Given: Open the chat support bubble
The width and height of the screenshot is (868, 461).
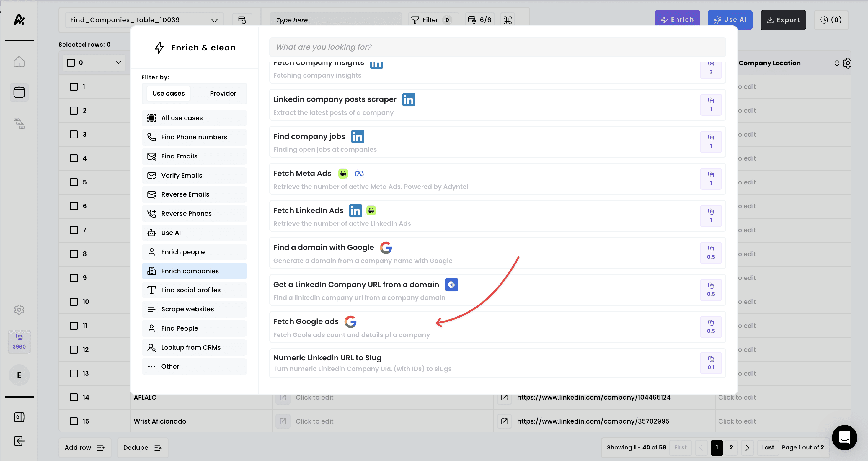Looking at the screenshot, I should point(844,437).
